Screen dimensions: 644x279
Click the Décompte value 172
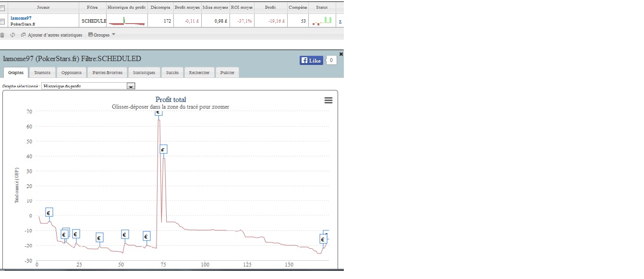point(167,21)
